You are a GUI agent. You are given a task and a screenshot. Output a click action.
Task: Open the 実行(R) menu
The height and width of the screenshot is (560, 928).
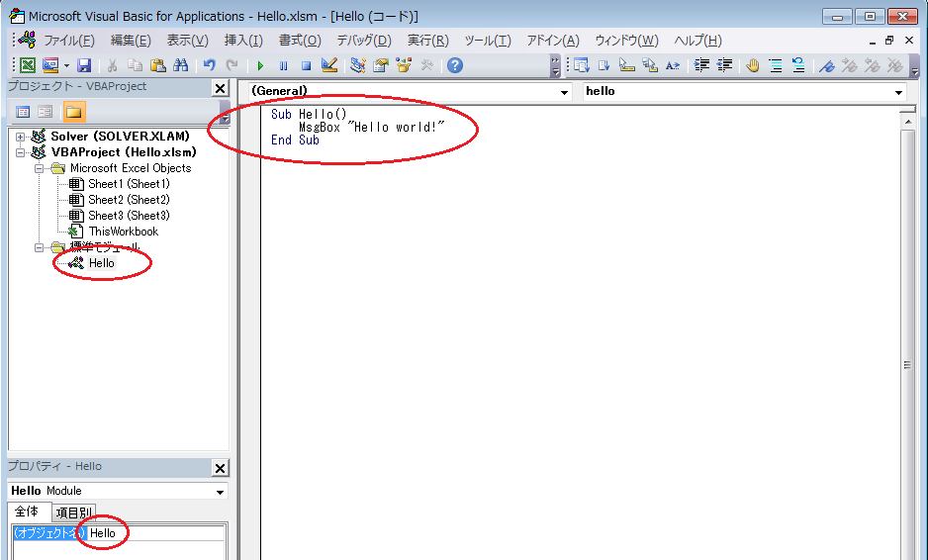click(428, 41)
